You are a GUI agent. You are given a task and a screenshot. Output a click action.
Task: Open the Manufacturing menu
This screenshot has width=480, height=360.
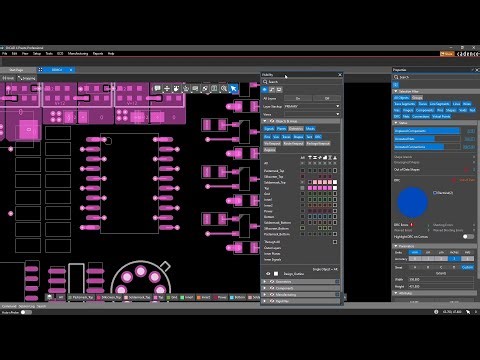click(78, 53)
